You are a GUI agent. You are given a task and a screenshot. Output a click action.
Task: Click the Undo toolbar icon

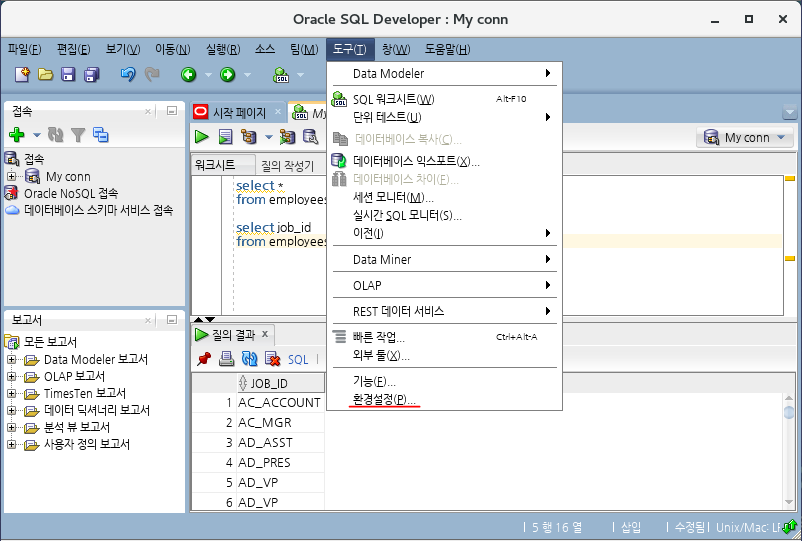(128, 75)
